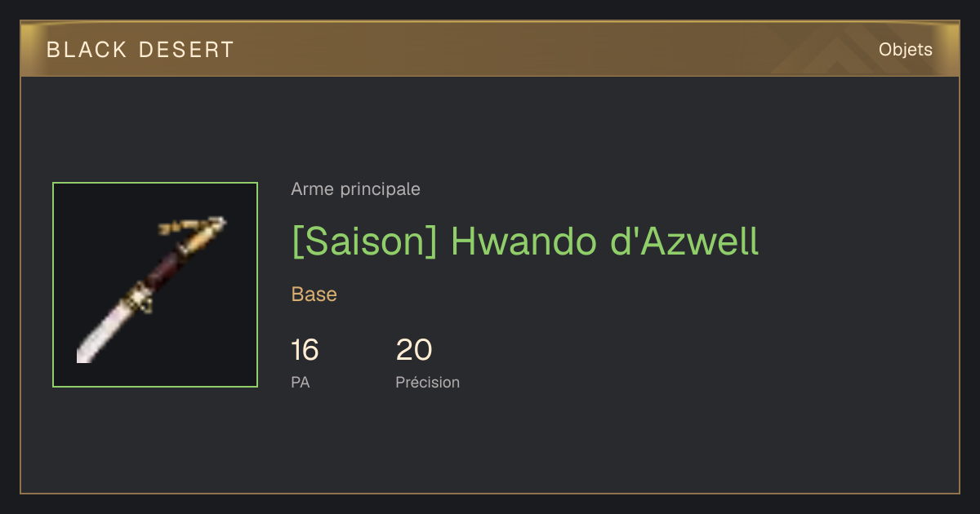Screen dimensions: 980x514
Task: Select the Base enhancement level label
Action: pyautogui.click(x=314, y=295)
